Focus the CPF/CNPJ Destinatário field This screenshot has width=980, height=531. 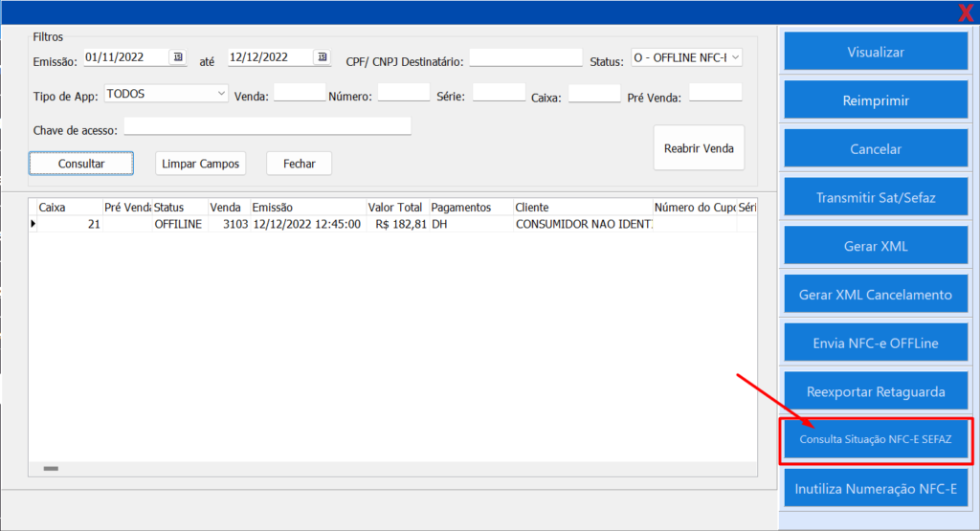pyautogui.click(x=525, y=58)
